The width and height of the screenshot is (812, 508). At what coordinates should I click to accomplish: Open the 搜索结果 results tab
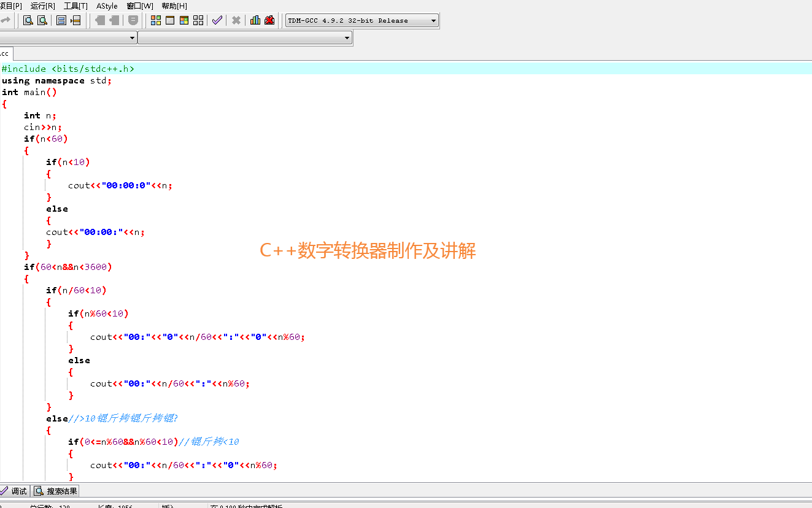(x=55, y=490)
